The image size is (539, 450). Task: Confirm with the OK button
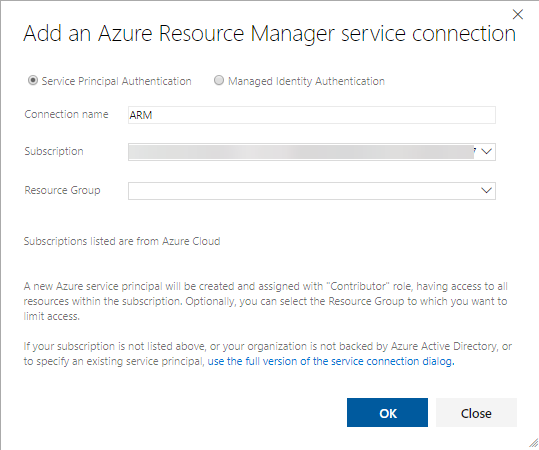tap(387, 413)
